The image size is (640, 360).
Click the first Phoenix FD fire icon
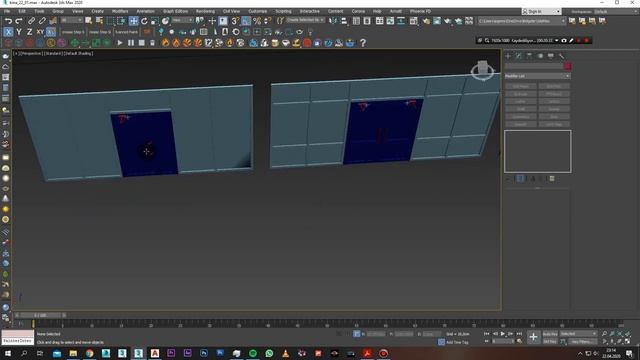165,42
